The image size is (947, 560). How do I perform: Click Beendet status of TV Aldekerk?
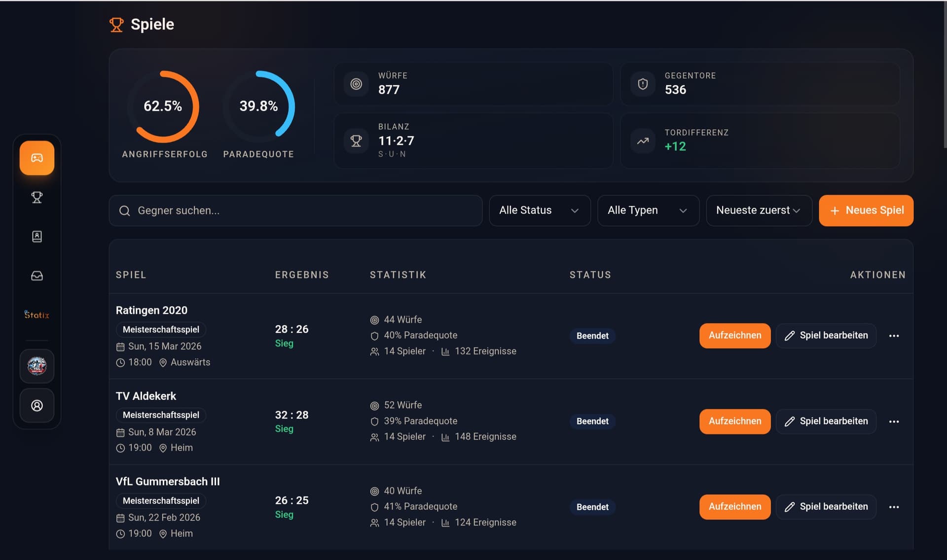coord(592,421)
